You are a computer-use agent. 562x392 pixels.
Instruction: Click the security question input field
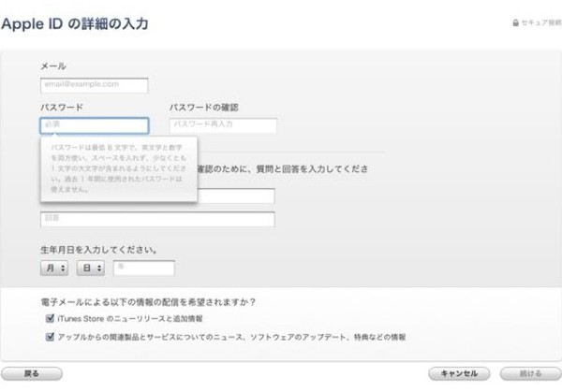pyautogui.click(x=236, y=196)
